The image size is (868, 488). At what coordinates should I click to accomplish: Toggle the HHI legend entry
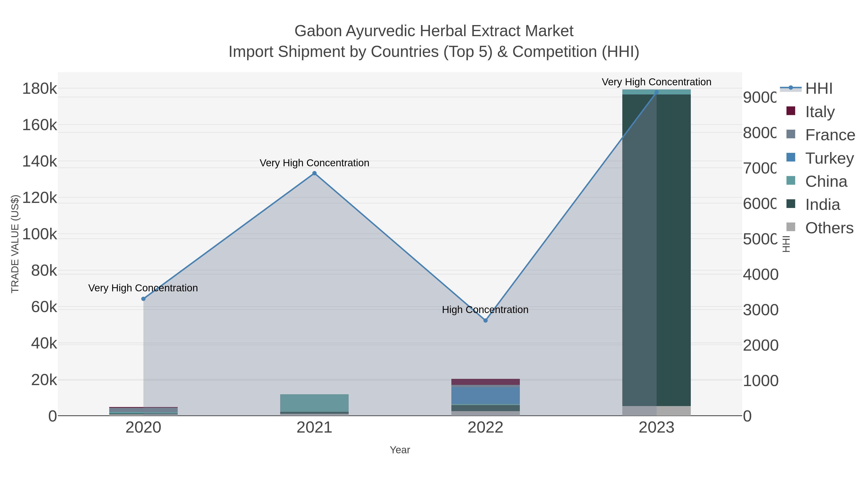click(x=806, y=89)
